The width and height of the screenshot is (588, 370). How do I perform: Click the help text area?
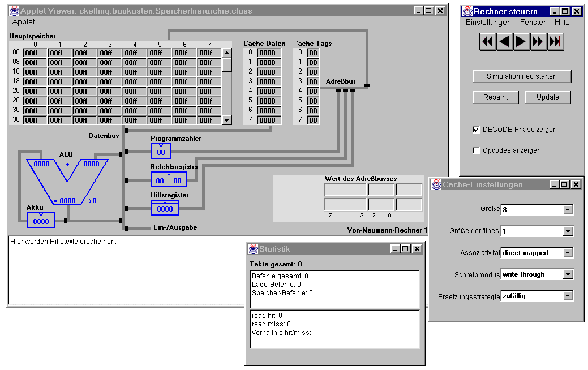coord(126,270)
